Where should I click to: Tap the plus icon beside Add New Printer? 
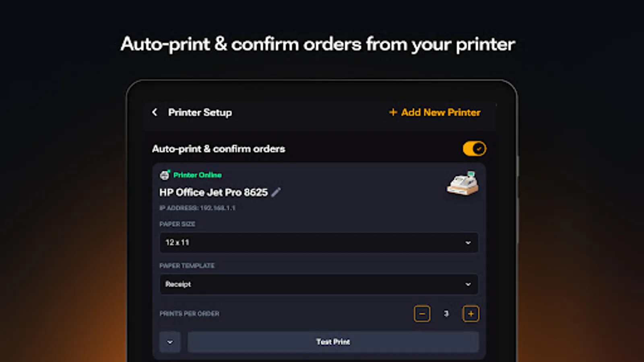point(393,113)
